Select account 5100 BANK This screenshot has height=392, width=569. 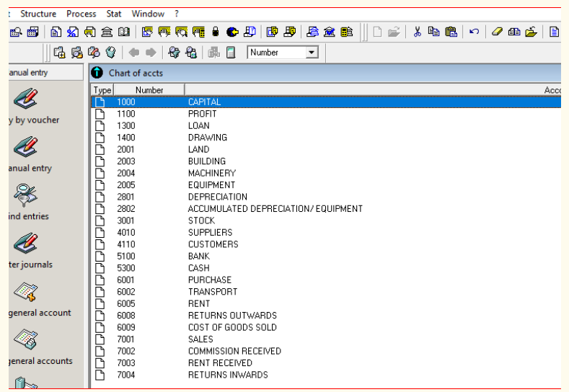click(x=325, y=256)
